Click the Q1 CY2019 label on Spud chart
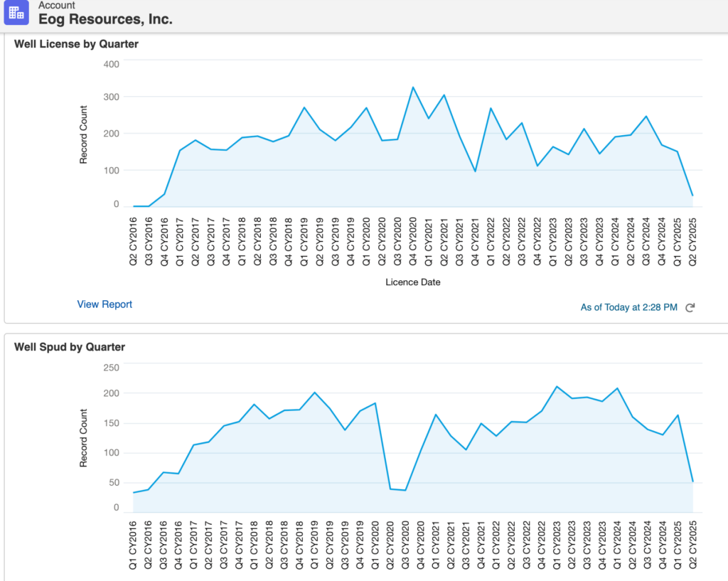 [315, 545]
